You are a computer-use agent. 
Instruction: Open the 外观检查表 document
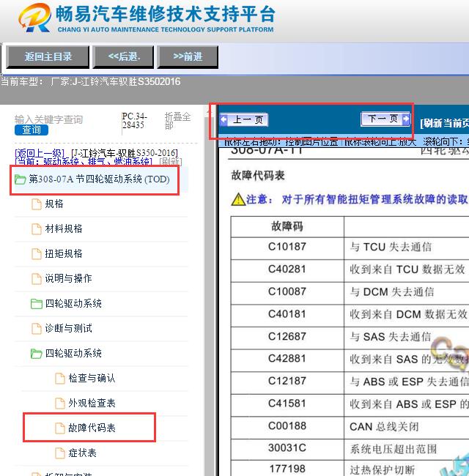tap(92, 403)
